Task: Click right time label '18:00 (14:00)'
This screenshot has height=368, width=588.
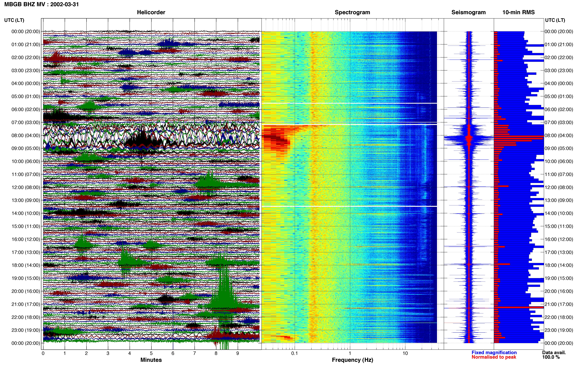Action: [559, 265]
